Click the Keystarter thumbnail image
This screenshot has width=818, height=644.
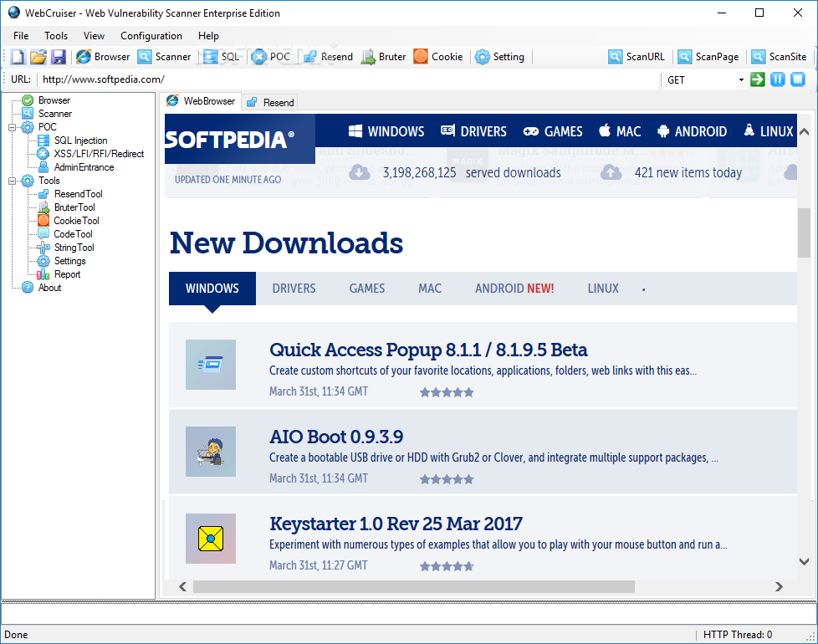point(211,539)
